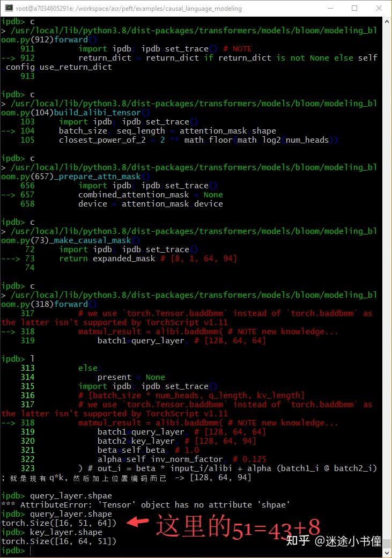The image size is (392, 558).
Task: Click '(657)_prepare_attn_mask()' function name
Action: (x=90, y=177)
